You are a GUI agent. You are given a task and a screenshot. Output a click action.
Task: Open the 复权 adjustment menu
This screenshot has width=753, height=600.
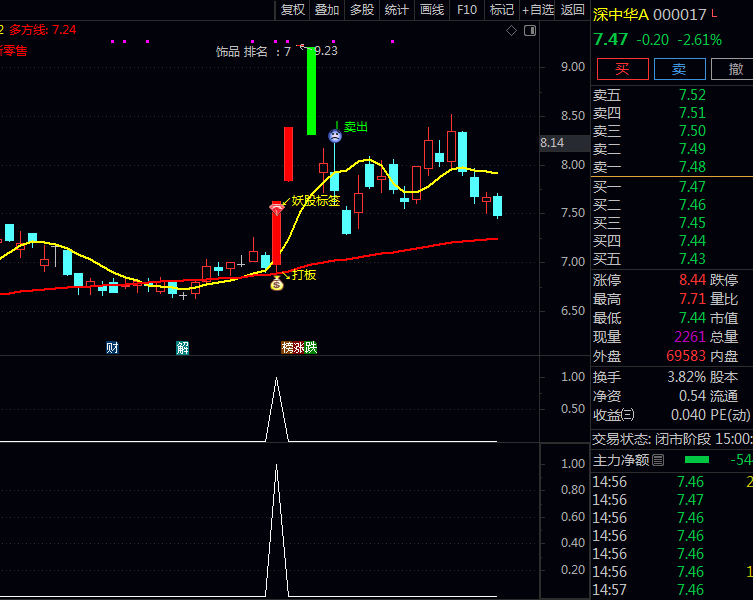(x=292, y=10)
